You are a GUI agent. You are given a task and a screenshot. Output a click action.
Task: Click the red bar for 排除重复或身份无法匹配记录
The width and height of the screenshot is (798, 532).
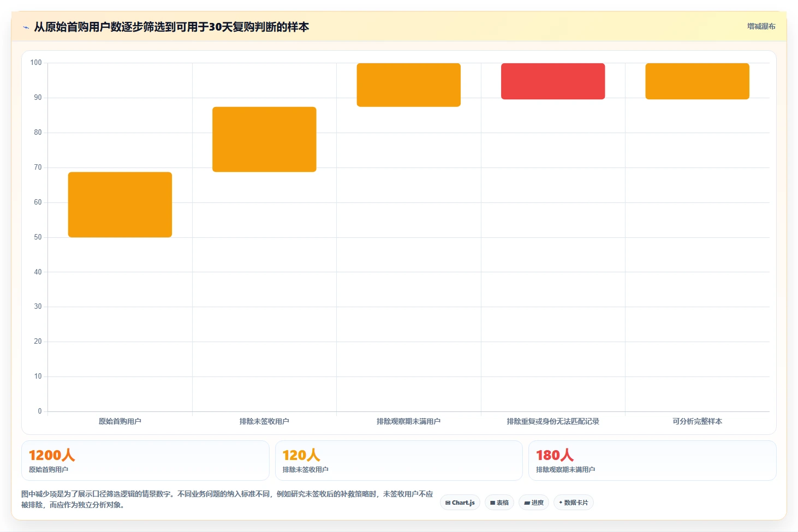(553, 81)
